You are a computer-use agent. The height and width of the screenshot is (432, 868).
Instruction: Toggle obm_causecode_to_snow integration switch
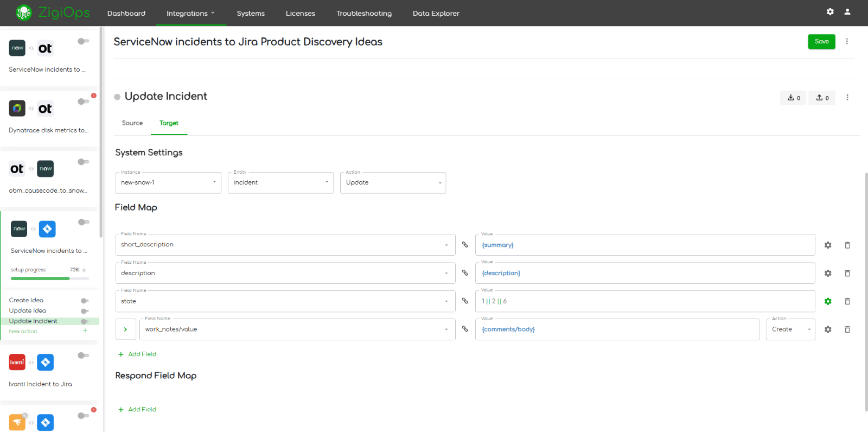pos(83,162)
